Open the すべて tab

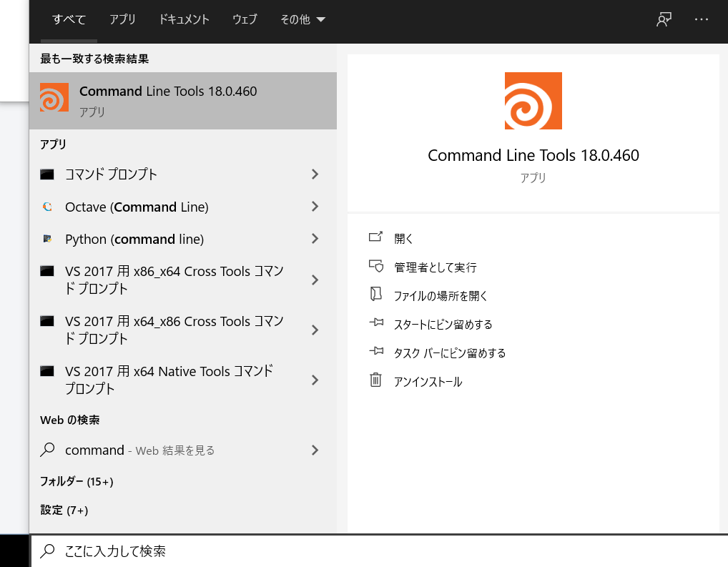69,19
